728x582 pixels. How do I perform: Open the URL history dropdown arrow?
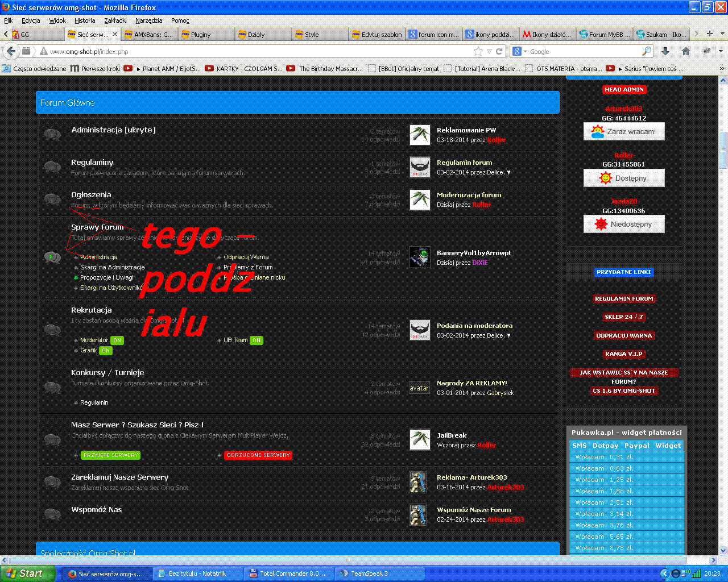click(x=489, y=51)
